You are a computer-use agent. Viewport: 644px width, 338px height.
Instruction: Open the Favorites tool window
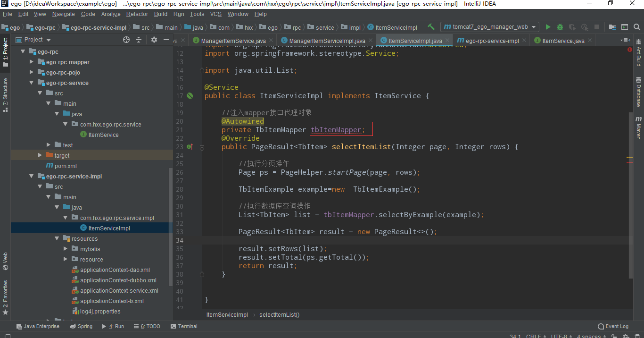click(x=5, y=298)
